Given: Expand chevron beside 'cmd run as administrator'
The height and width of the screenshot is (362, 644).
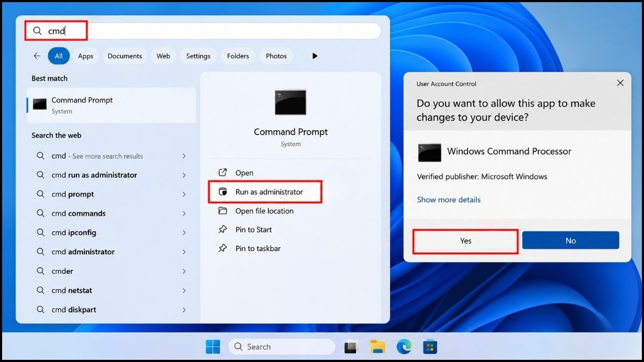Looking at the screenshot, I should 184,175.
